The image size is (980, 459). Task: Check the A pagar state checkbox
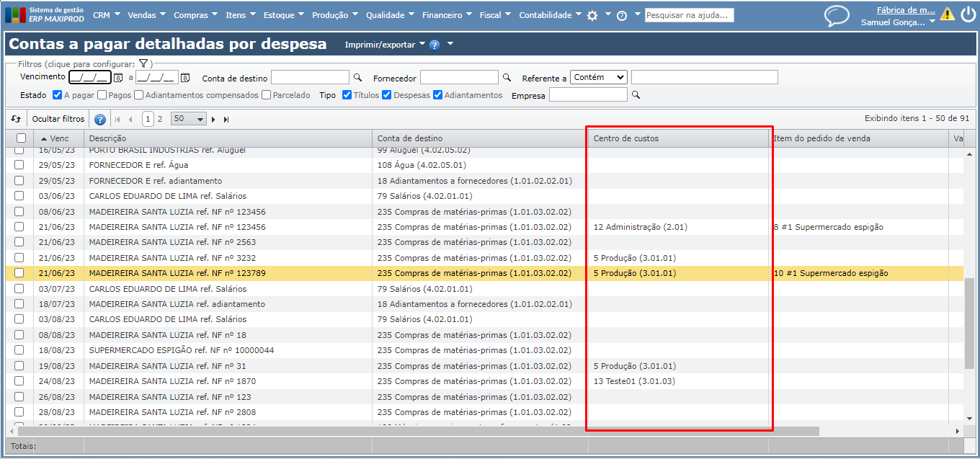[x=58, y=95]
